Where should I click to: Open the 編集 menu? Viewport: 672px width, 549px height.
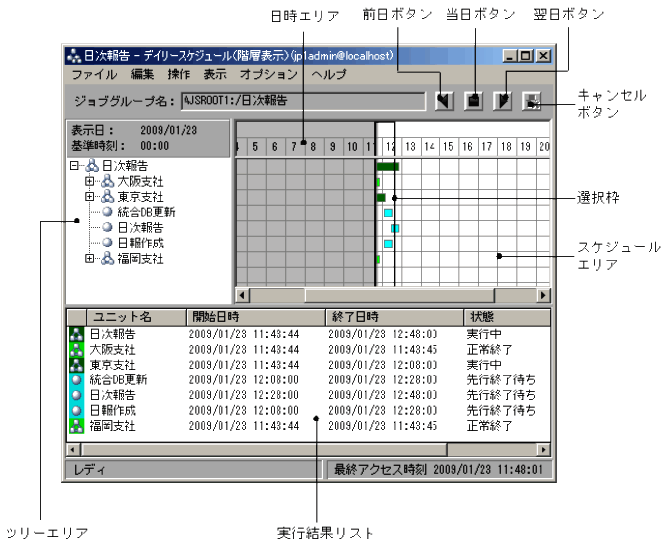click(x=142, y=74)
